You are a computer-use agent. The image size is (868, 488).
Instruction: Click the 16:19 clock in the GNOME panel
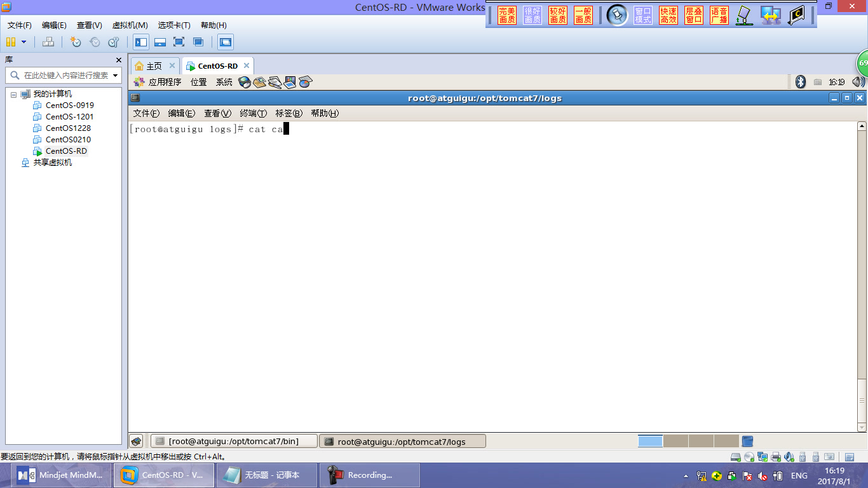click(x=836, y=82)
